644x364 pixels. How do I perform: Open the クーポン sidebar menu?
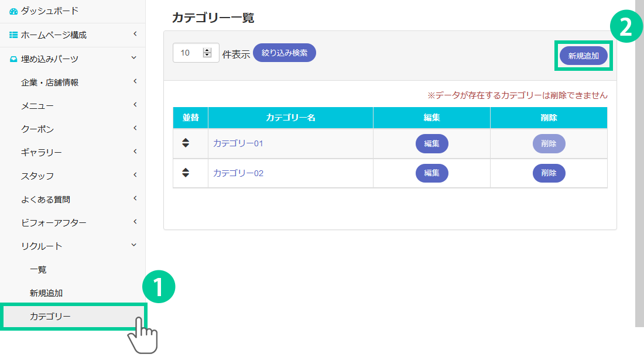(x=37, y=129)
